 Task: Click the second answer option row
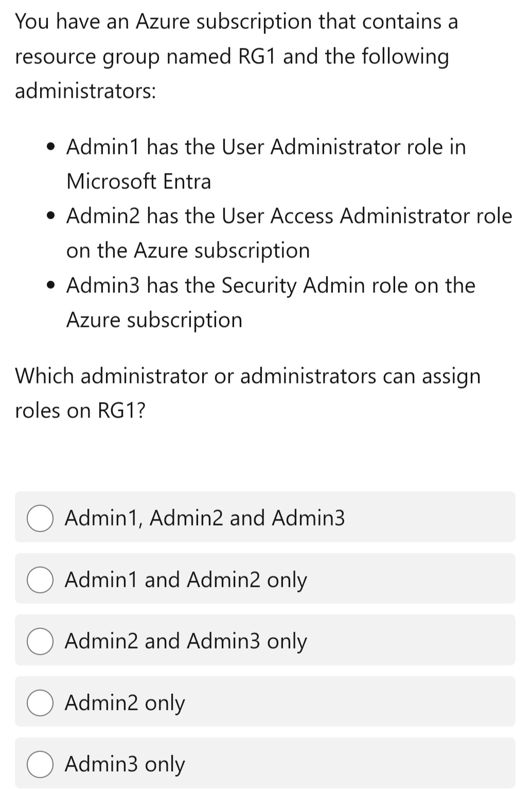coord(265,580)
